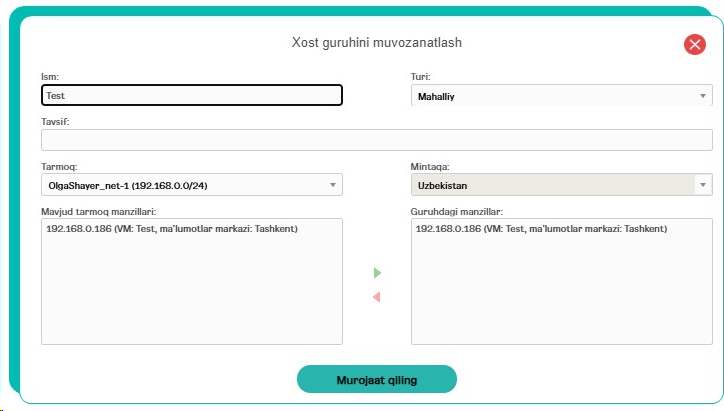Click into the empty Tavsif field
Viewport: 724px width, 411px height.
coord(376,140)
